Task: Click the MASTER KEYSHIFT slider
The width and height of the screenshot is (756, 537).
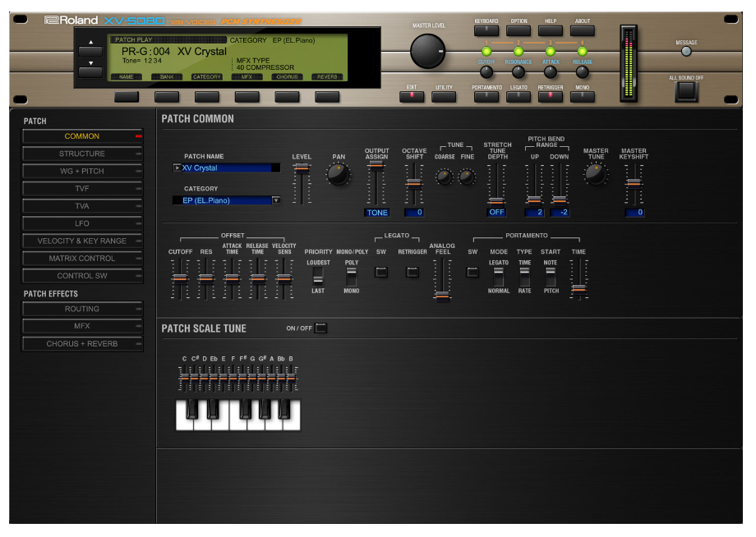Action: 634,183
